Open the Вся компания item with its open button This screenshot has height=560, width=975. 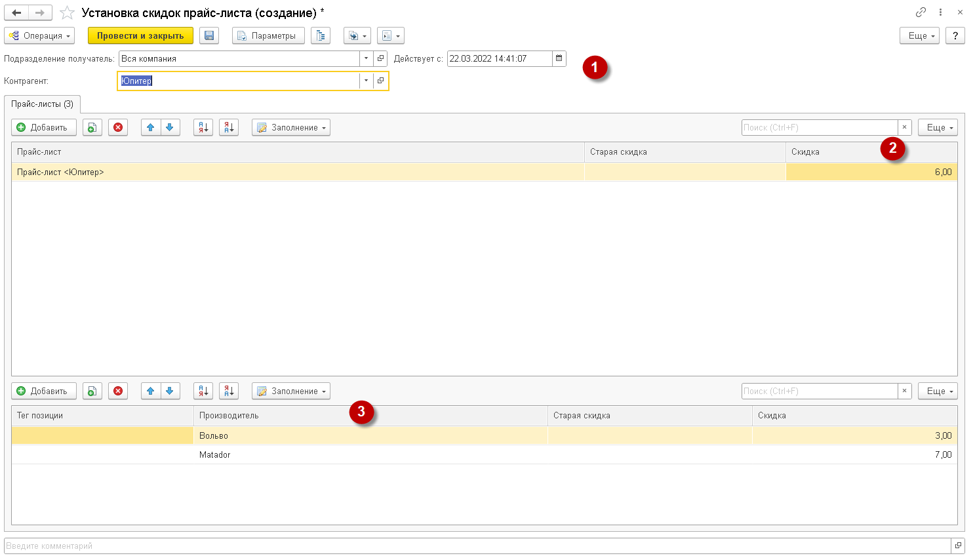pyautogui.click(x=380, y=58)
